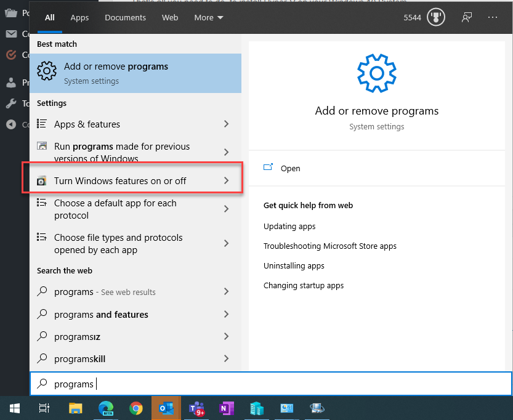Open OneNote from the taskbar
This screenshot has width=513, height=420.
(227, 408)
